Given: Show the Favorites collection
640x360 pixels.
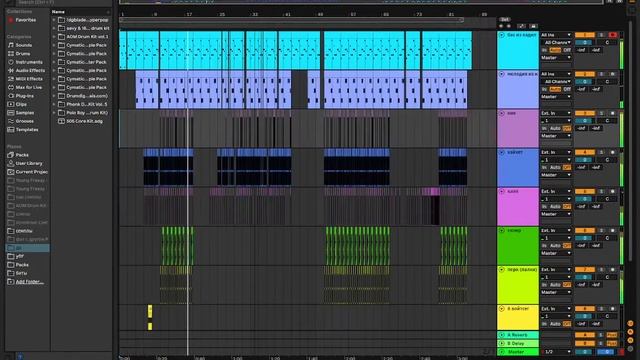Looking at the screenshot, I should 25,20.
